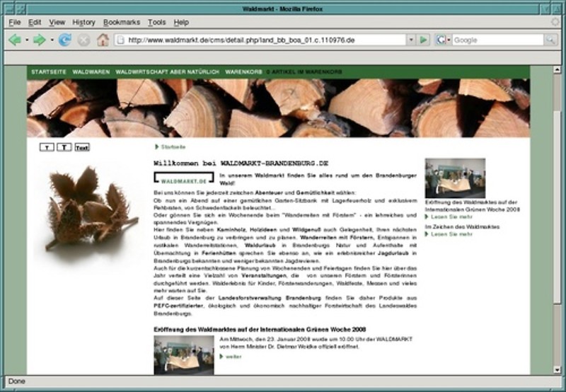
Task: Open the WALDWAREN navigation link
Action: click(x=91, y=72)
